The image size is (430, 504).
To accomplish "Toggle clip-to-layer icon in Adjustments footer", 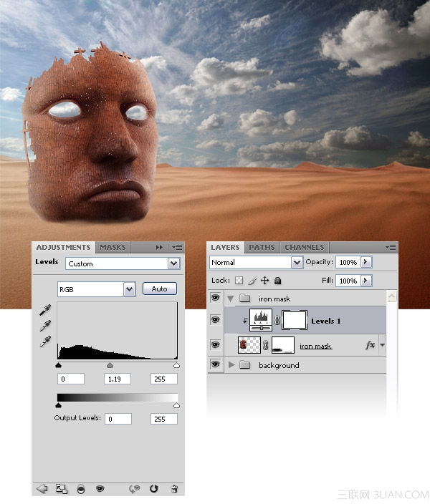I will (81, 489).
